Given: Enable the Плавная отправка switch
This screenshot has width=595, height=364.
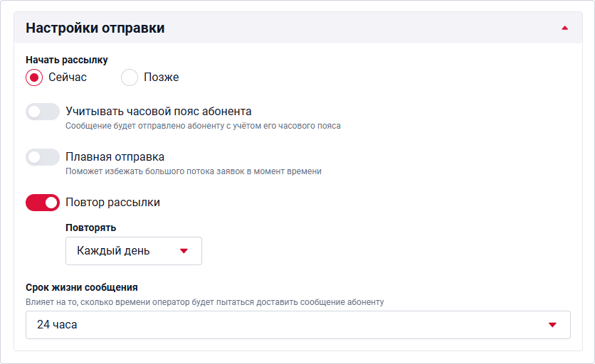Looking at the screenshot, I should tap(43, 157).
